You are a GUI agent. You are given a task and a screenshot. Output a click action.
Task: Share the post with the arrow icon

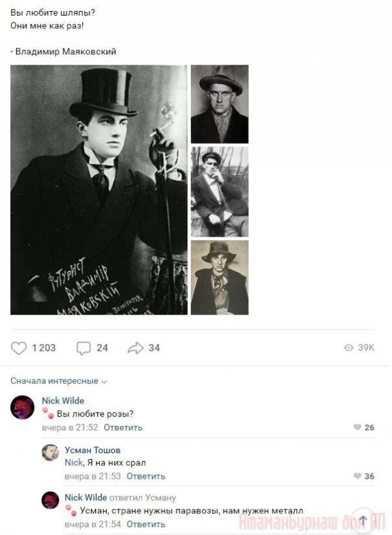[x=135, y=348]
